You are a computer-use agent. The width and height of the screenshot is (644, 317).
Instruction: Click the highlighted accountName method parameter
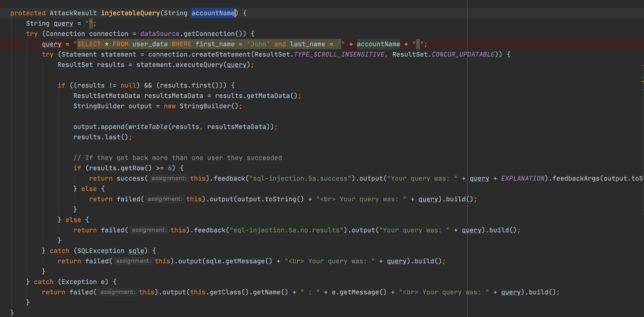[213, 13]
